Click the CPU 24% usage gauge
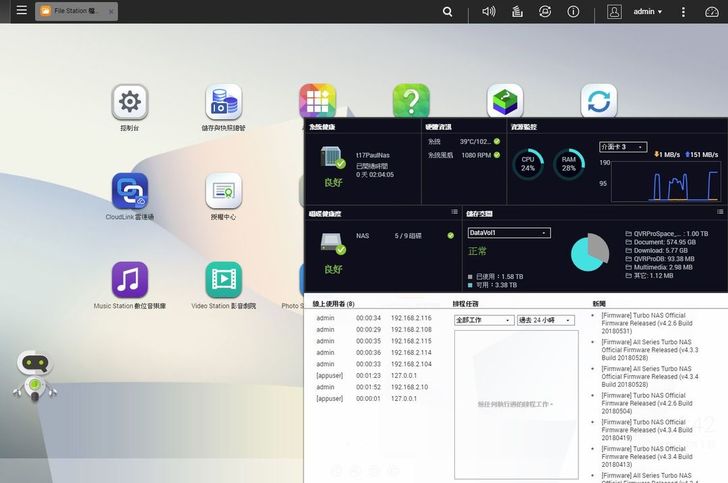The height and width of the screenshot is (483, 728). [x=528, y=163]
